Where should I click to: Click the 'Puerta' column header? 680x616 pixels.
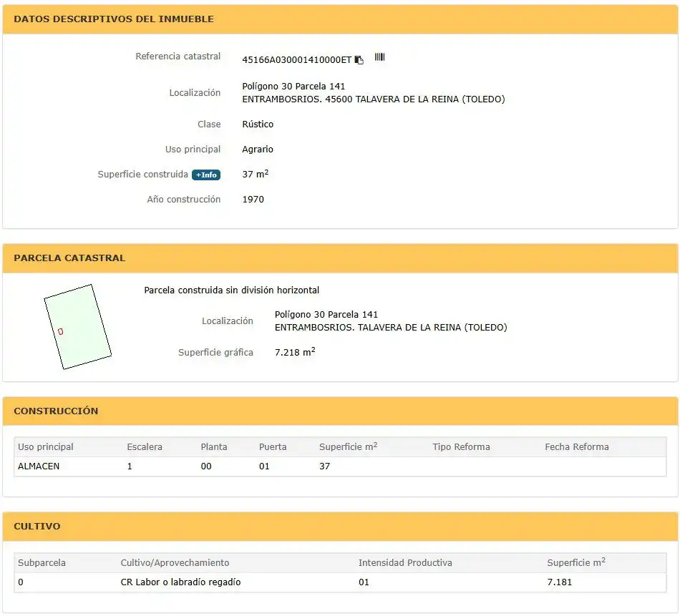(x=273, y=447)
